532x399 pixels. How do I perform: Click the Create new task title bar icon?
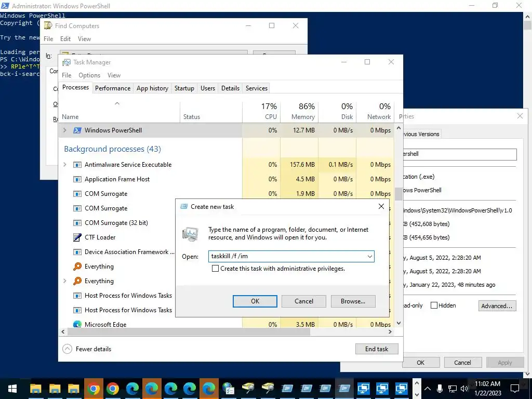click(x=184, y=207)
